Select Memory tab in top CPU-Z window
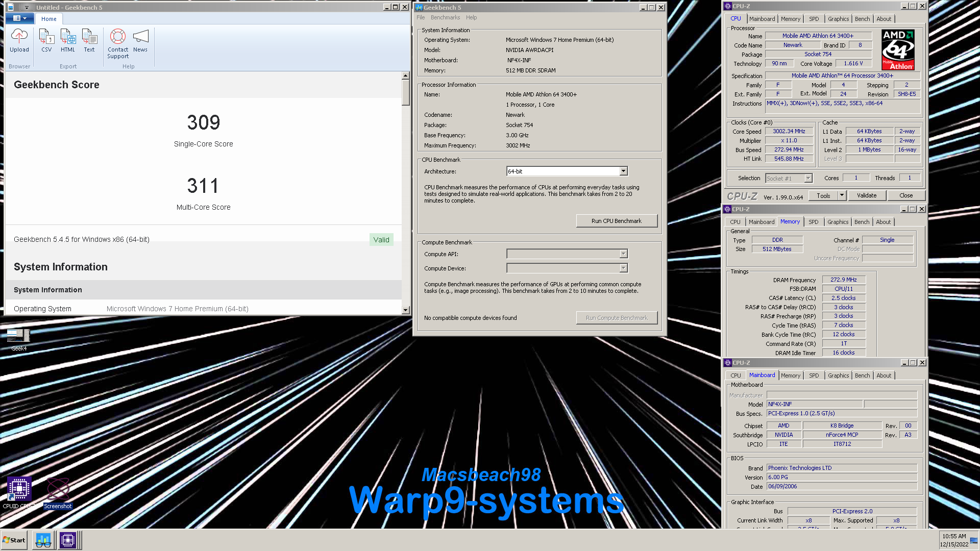The height and width of the screenshot is (551, 980). point(791,19)
